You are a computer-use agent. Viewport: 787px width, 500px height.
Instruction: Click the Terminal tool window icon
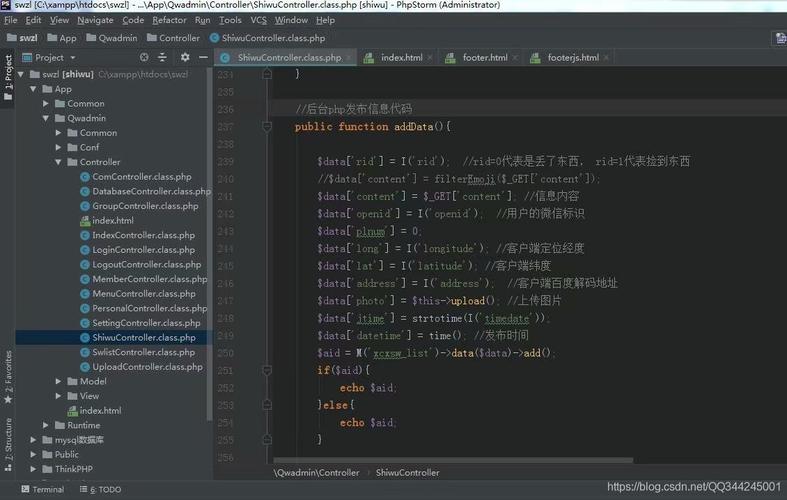pyautogui.click(x=25, y=489)
